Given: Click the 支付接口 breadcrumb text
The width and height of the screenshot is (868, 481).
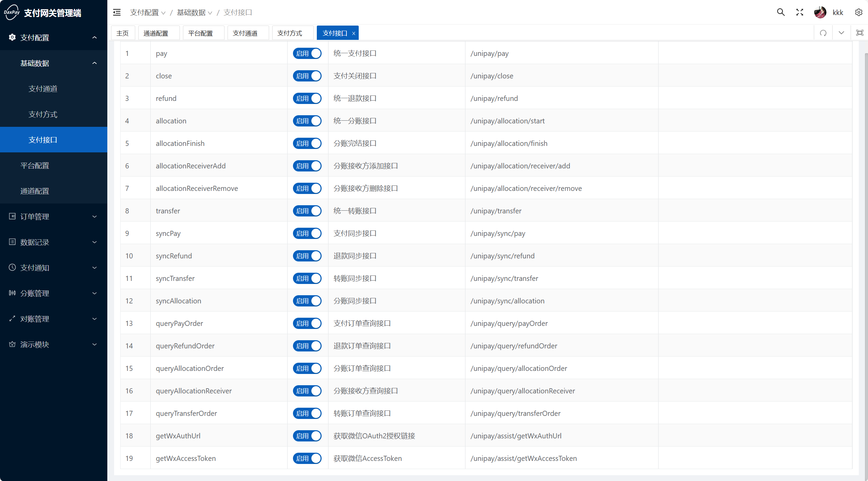Looking at the screenshot, I should [x=238, y=13].
